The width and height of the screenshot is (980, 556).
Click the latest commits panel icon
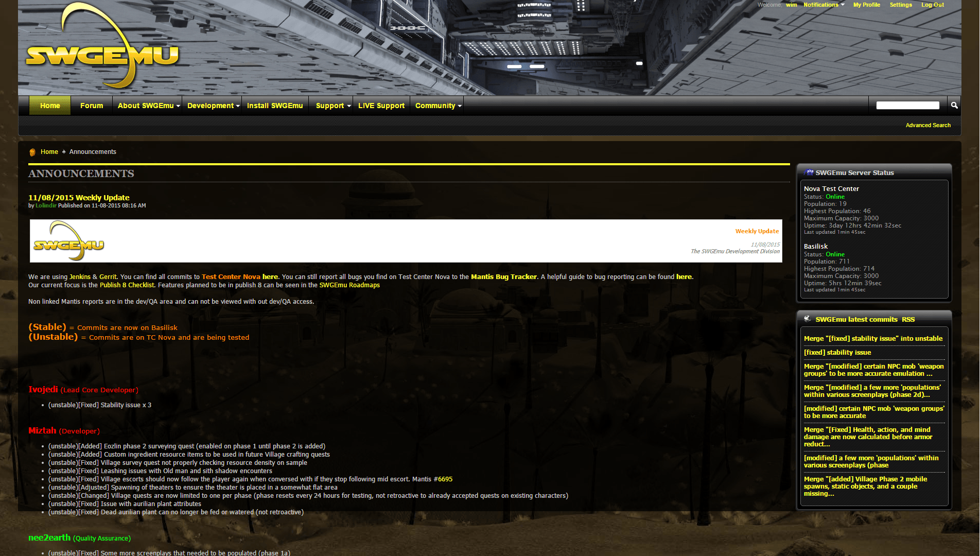(808, 319)
